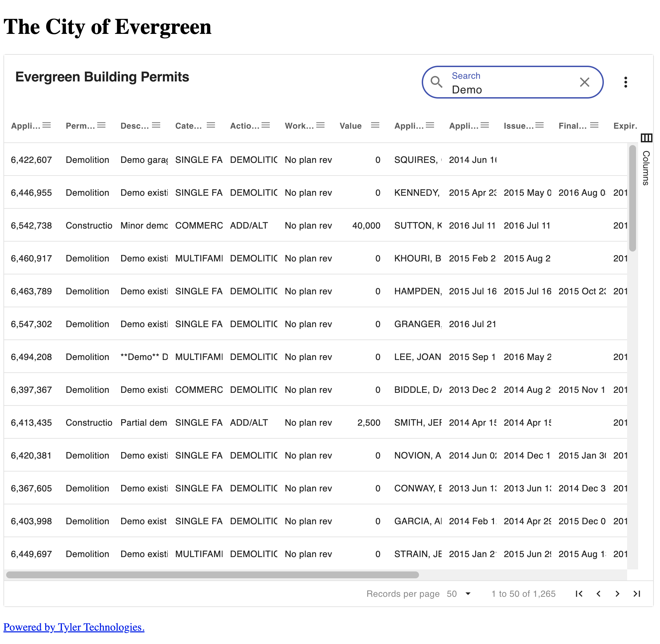The image size is (660, 644).
Task: Click the search magnifier icon
Action: point(436,82)
